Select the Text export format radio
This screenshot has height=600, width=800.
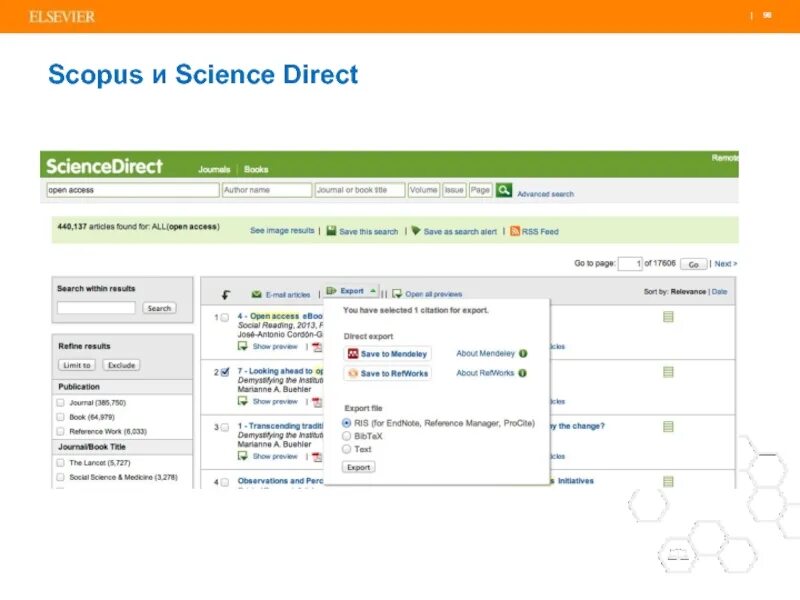pos(346,449)
